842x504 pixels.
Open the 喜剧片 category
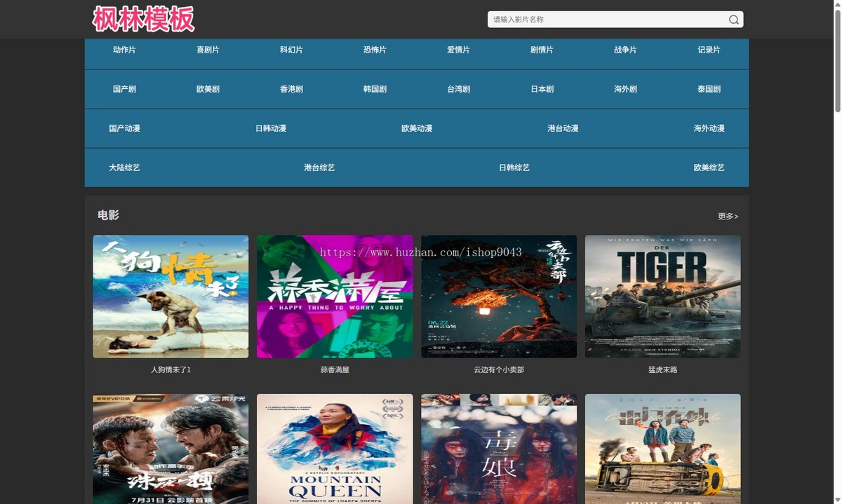[208, 50]
